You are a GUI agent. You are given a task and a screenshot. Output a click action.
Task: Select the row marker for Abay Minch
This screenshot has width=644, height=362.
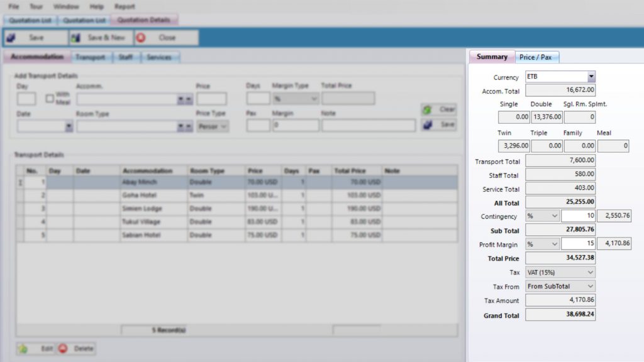click(x=20, y=182)
